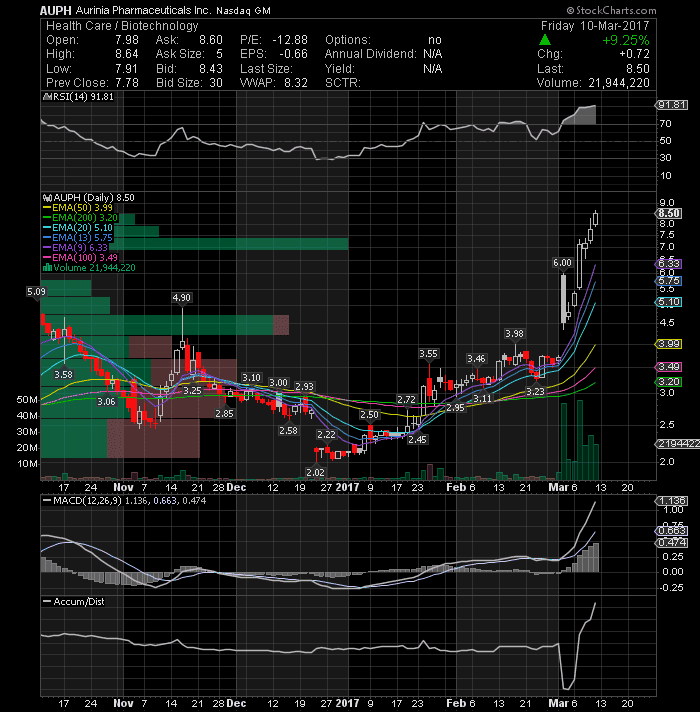Click the 2.50 annotation label

[x=370, y=415]
